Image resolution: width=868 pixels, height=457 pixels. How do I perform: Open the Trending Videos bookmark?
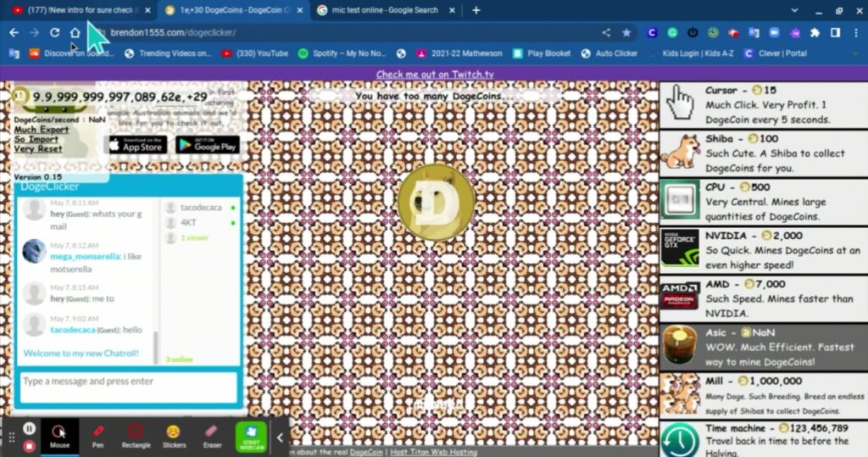click(168, 53)
